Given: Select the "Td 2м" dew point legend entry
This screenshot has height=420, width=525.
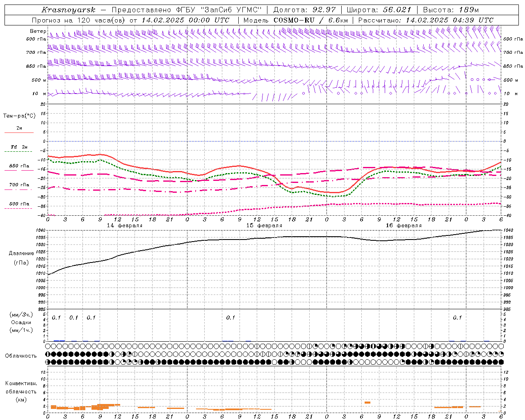Looking at the screenshot, I should click(x=19, y=147).
